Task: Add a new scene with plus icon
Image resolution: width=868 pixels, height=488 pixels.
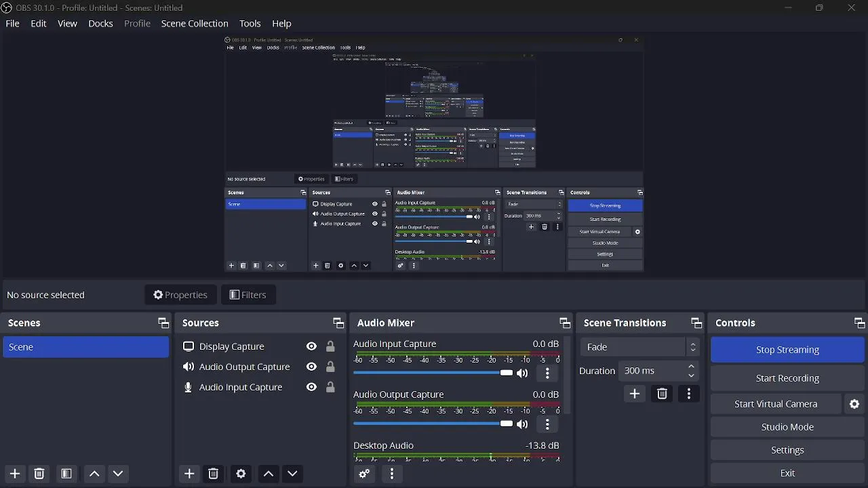Action: point(15,474)
